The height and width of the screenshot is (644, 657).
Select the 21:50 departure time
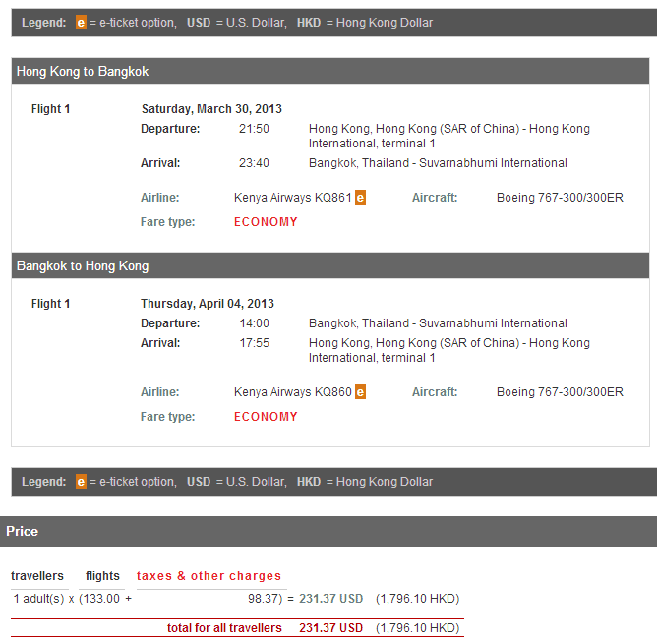pyautogui.click(x=254, y=129)
